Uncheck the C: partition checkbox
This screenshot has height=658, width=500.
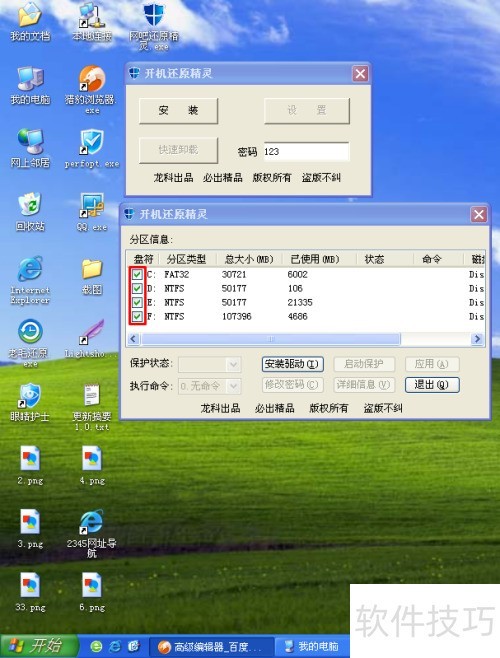[137, 274]
